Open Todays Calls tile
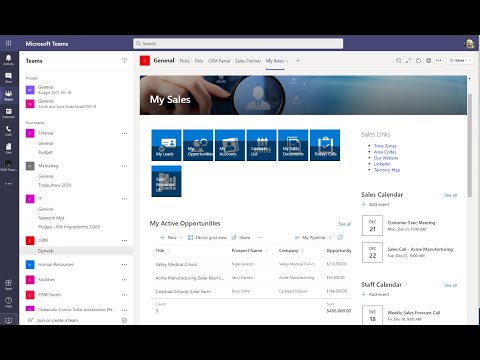Viewport: 480px width, 360px height. pyautogui.click(x=325, y=145)
